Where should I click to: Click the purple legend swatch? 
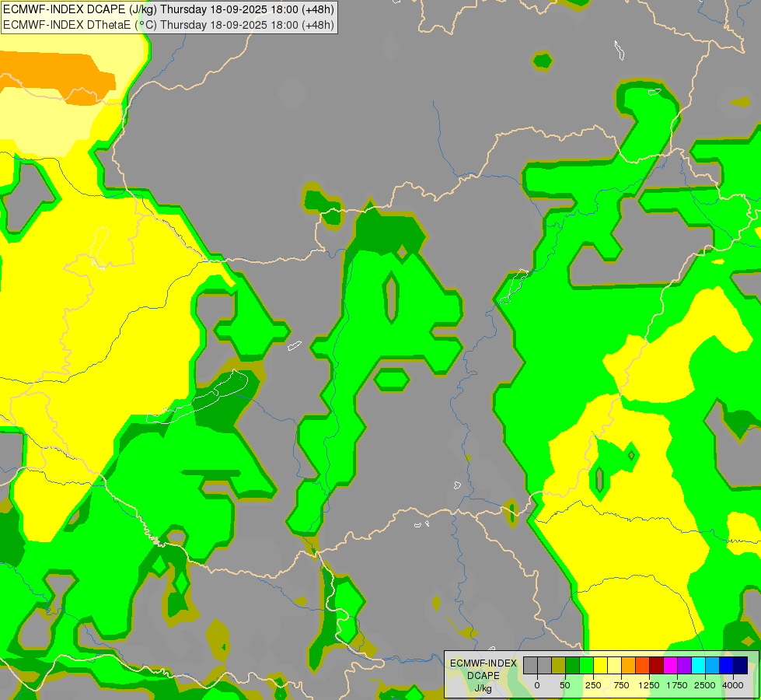pos(684,666)
